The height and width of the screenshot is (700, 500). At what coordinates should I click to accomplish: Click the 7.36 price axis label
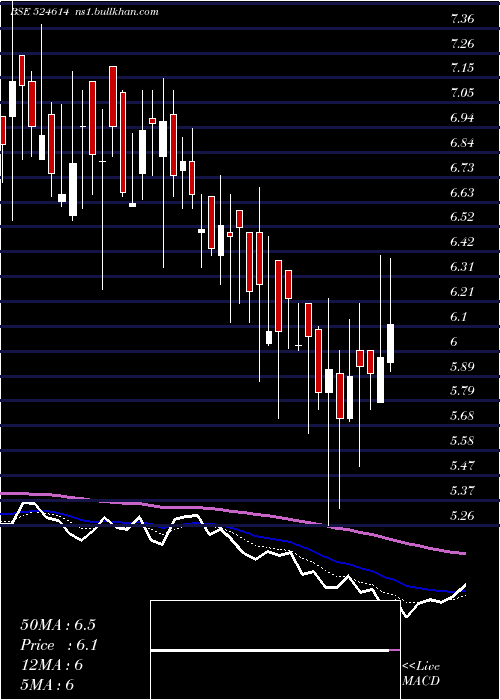coord(462,19)
